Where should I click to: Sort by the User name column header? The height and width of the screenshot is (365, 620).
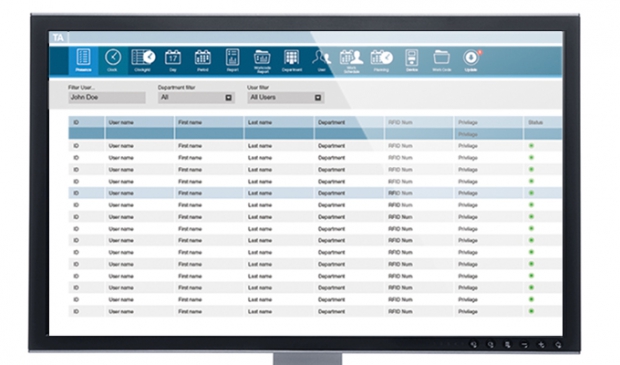click(121, 123)
